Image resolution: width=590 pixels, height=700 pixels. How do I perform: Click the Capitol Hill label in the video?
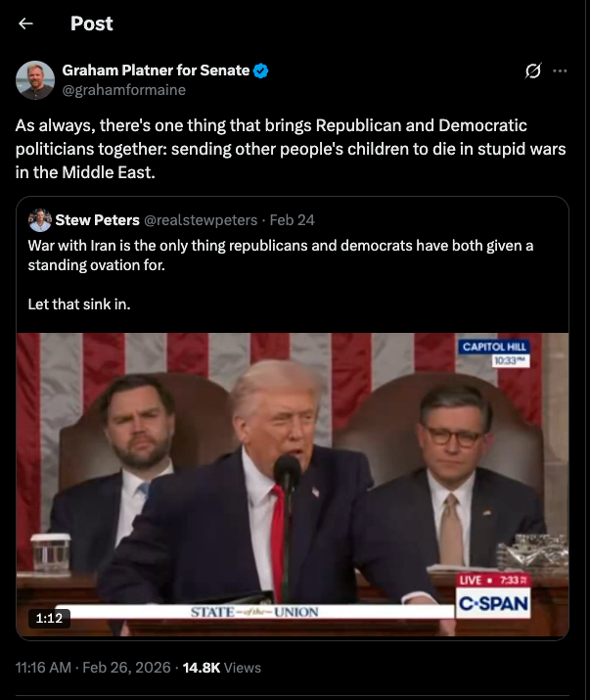[x=493, y=347]
